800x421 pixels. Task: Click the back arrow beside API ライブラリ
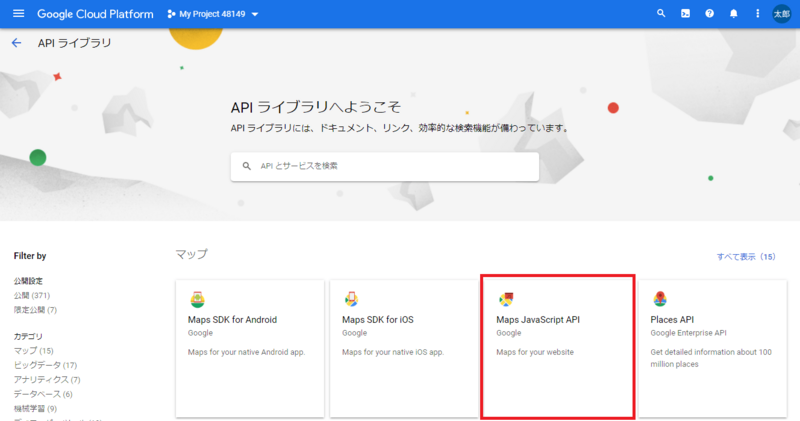pyautogui.click(x=16, y=43)
